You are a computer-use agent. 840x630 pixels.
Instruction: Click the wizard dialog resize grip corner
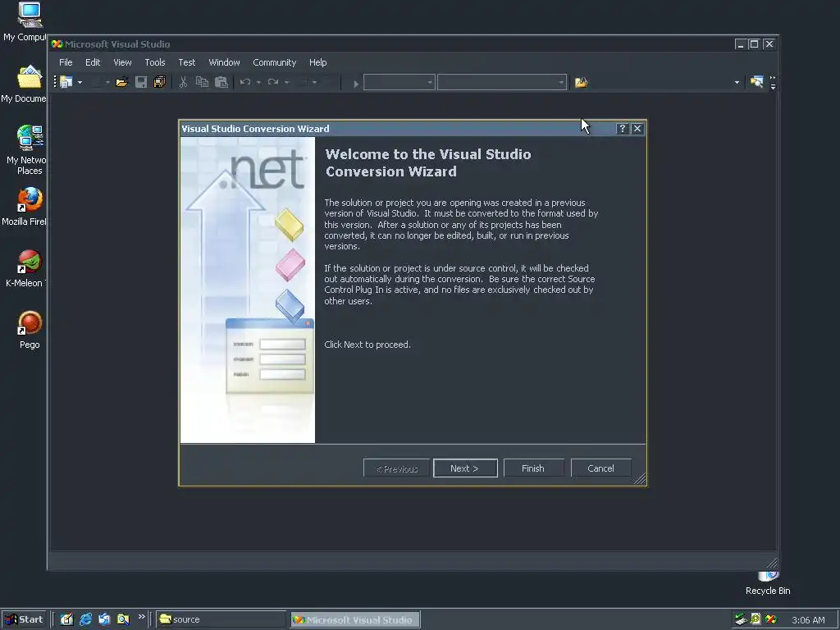click(x=640, y=479)
